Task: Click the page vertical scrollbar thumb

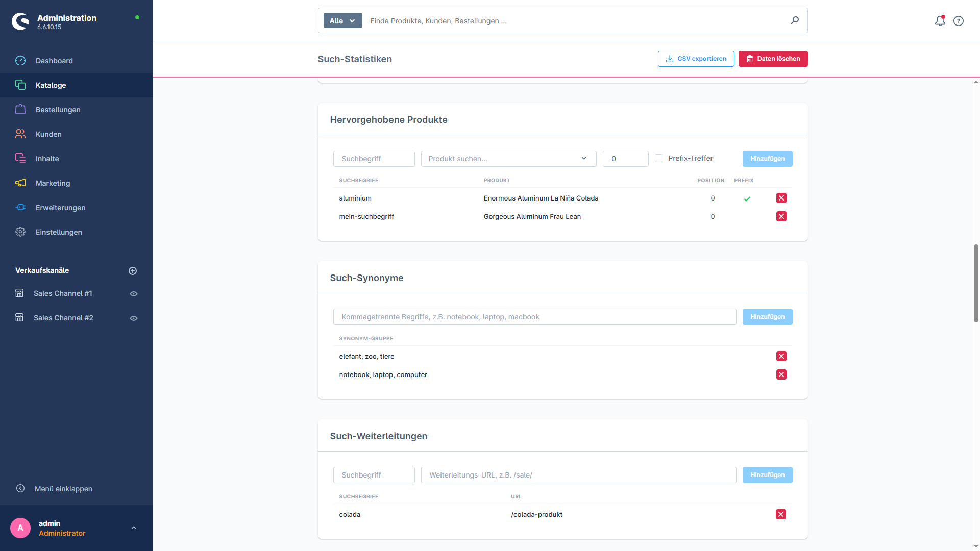Action: (x=976, y=283)
